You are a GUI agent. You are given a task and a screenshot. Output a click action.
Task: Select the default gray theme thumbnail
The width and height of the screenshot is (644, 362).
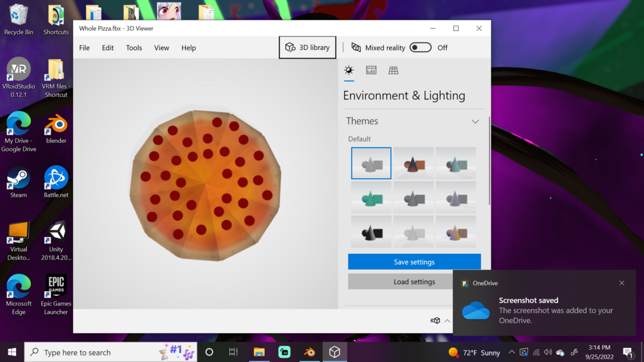[x=371, y=163]
